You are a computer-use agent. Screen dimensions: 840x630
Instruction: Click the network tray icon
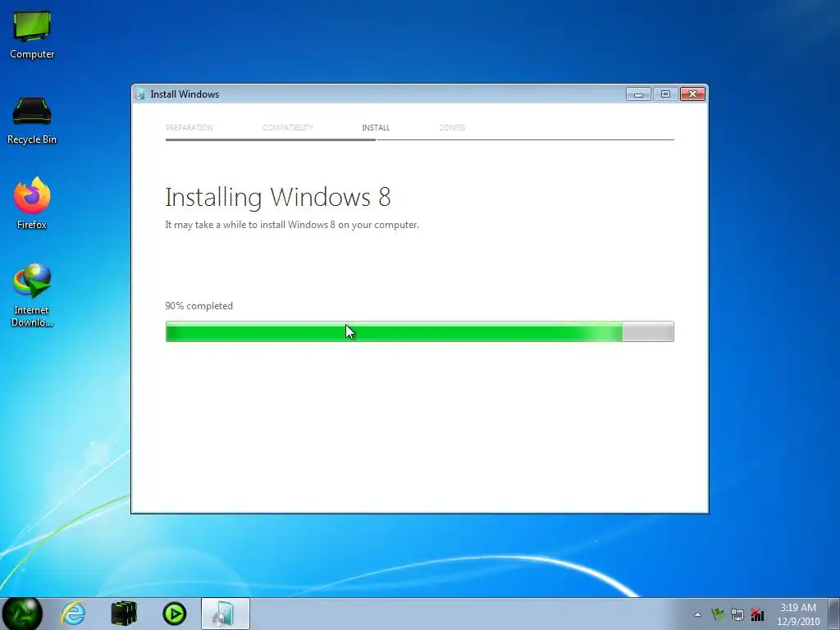737,614
